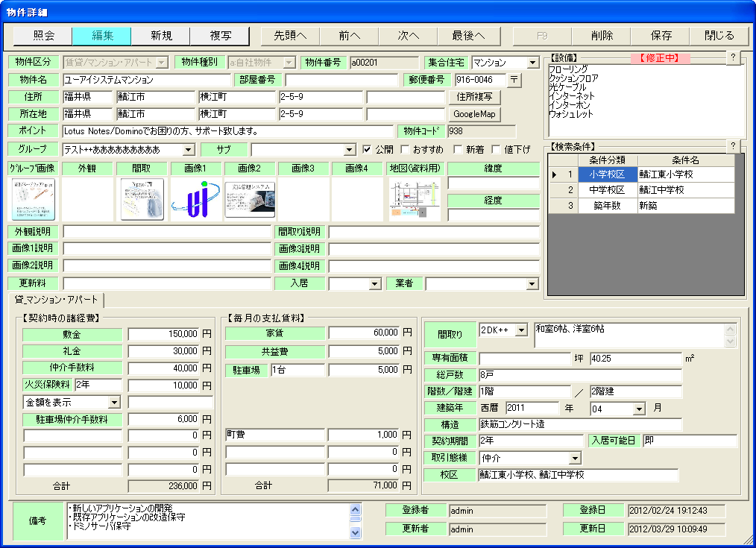Expand the グループ dropdown
Image resolution: width=756 pixels, height=548 pixels.
[189, 150]
